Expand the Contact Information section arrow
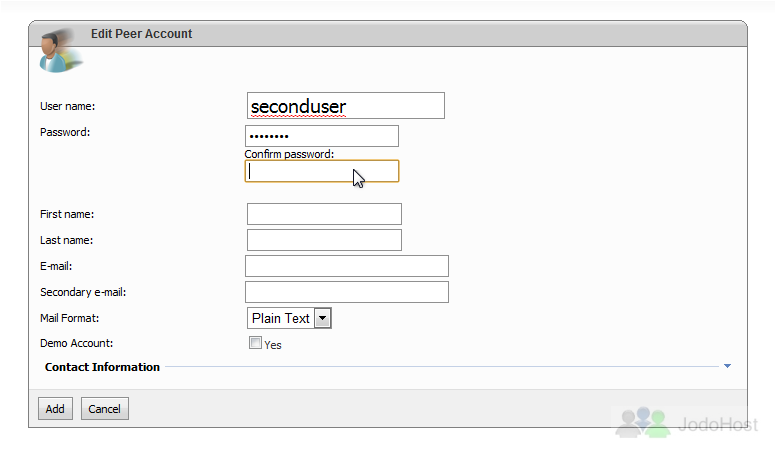Image resolution: width=776 pixels, height=450 pixels. coord(727,366)
